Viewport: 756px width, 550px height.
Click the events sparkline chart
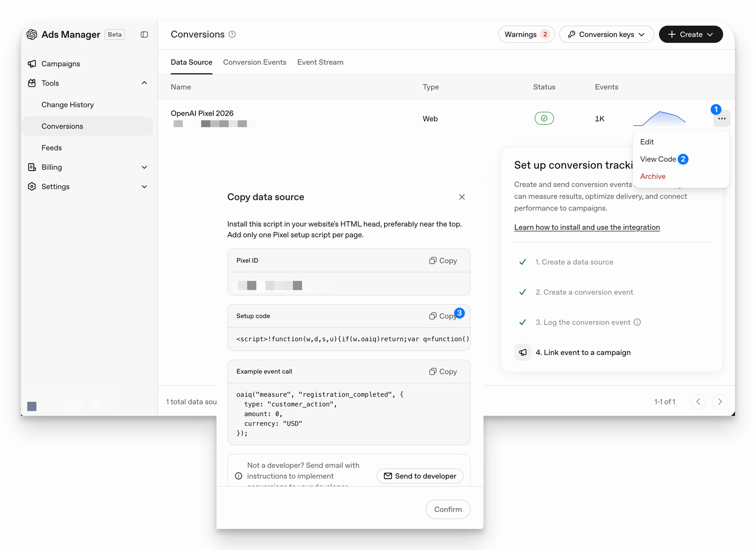click(659, 118)
